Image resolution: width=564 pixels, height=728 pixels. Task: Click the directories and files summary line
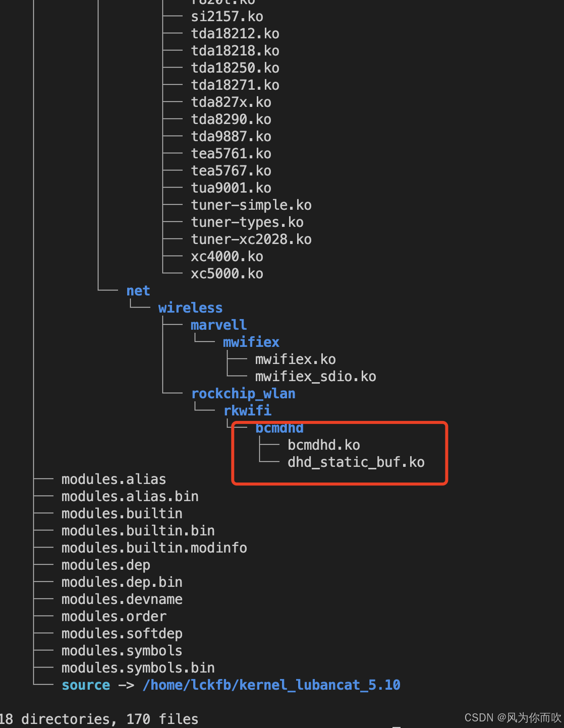[x=99, y=719]
